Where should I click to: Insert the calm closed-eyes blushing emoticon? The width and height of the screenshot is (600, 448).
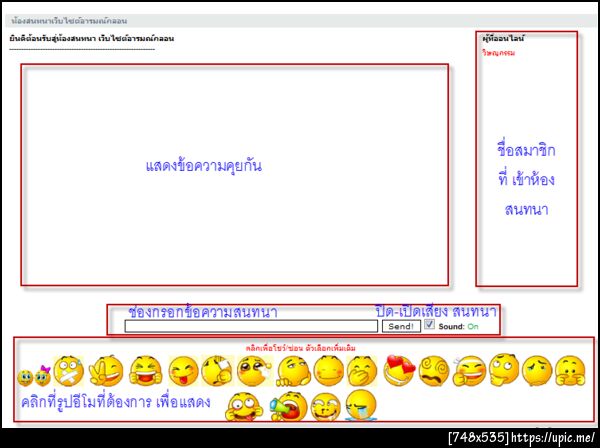[329, 371]
